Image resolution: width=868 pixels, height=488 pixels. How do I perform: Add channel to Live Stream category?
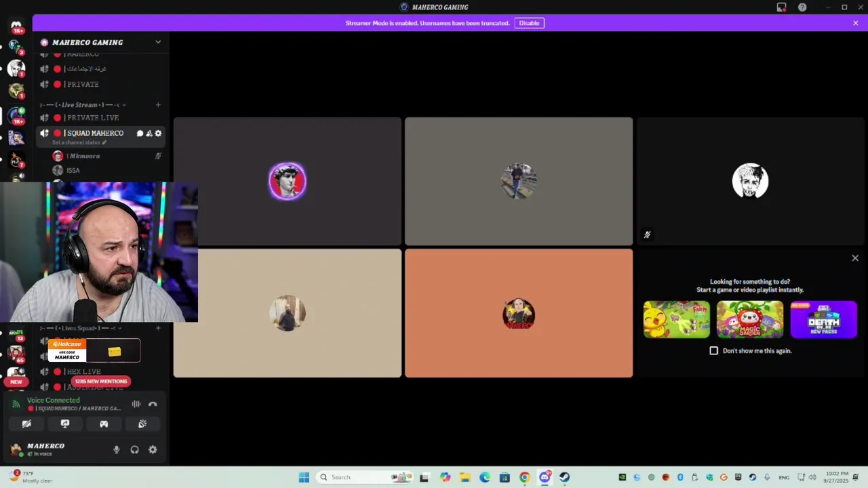point(158,105)
